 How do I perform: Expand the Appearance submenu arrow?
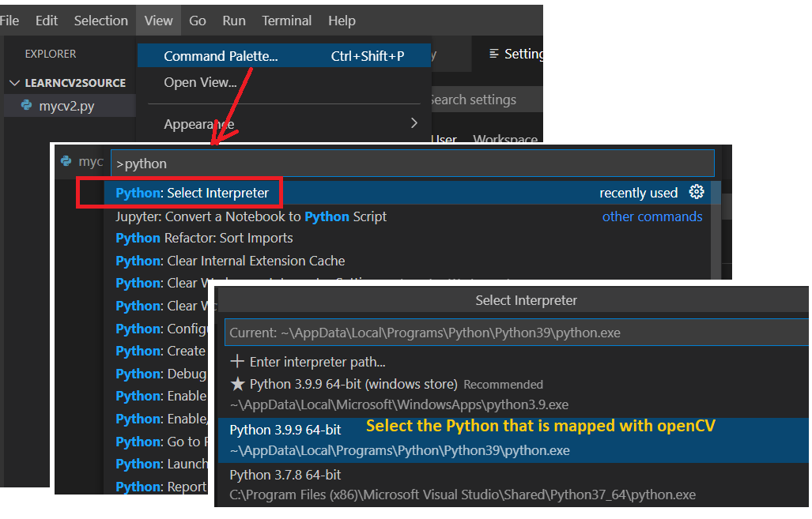pyautogui.click(x=414, y=123)
